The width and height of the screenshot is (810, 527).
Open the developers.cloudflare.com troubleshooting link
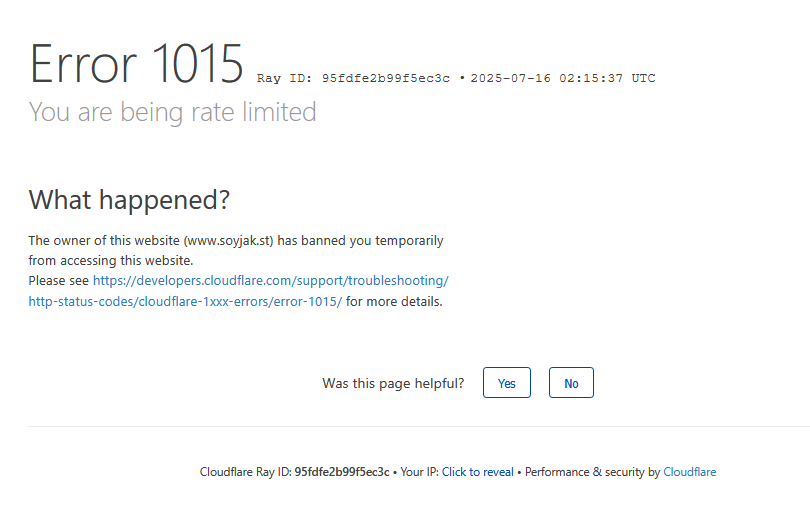[x=270, y=281]
